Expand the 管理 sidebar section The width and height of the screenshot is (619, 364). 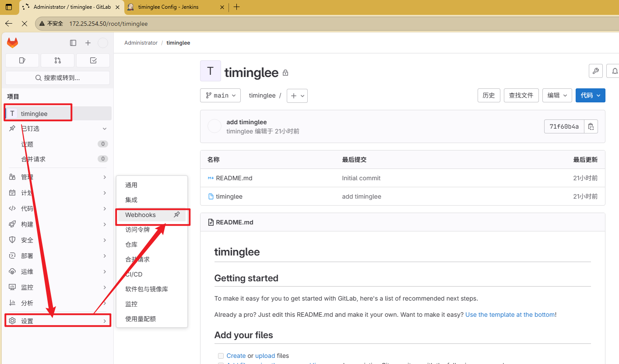coord(58,177)
